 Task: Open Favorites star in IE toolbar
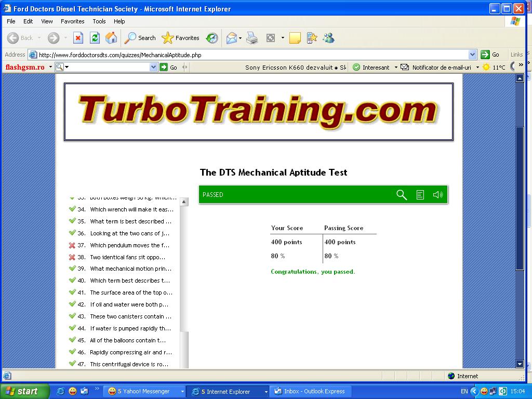pyautogui.click(x=180, y=38)
